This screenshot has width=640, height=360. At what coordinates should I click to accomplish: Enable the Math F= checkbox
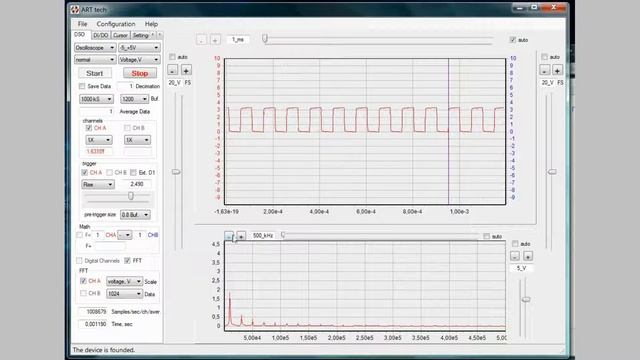(x=80, y=235)
